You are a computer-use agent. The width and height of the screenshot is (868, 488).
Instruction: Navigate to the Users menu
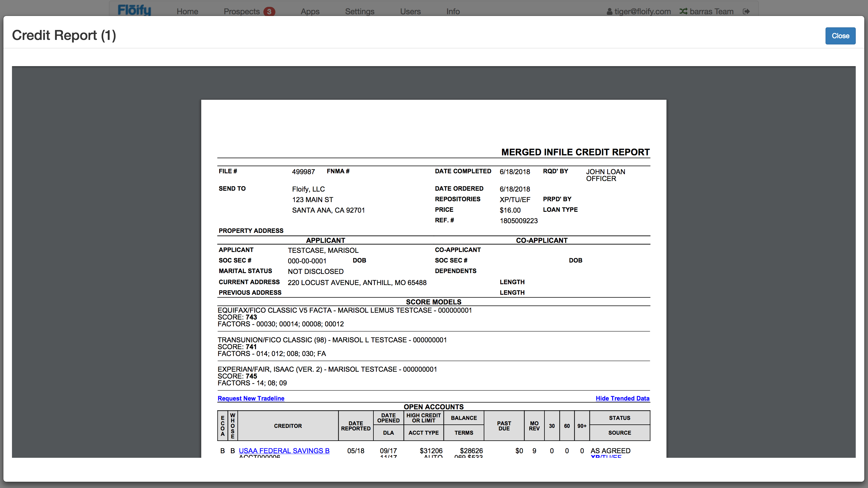410,12
